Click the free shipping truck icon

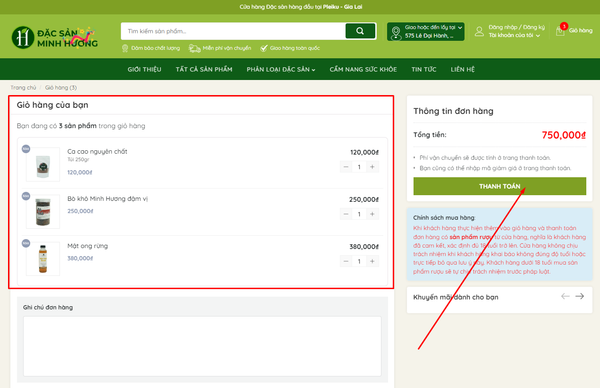pyautogui.click(x=195, y=48)
